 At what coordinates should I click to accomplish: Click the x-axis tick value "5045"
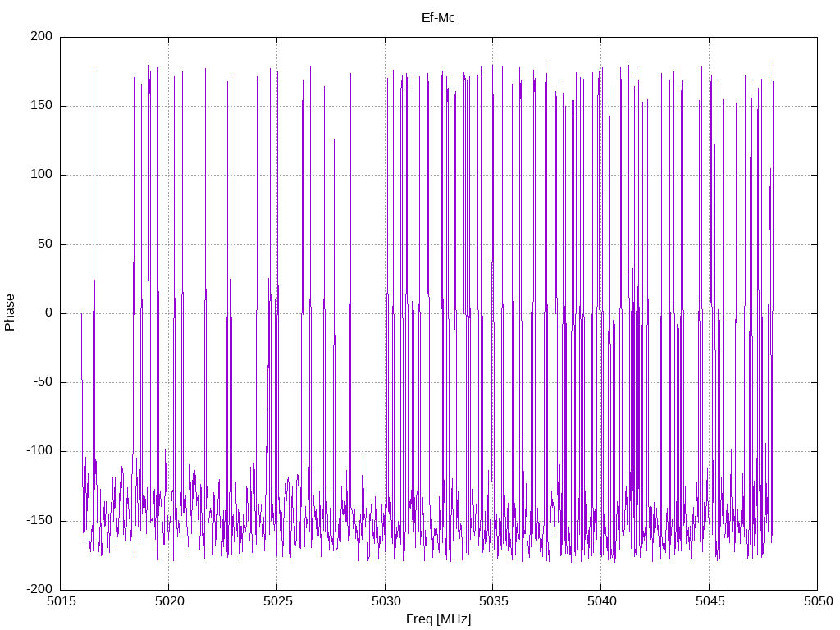tap(710, 601)
